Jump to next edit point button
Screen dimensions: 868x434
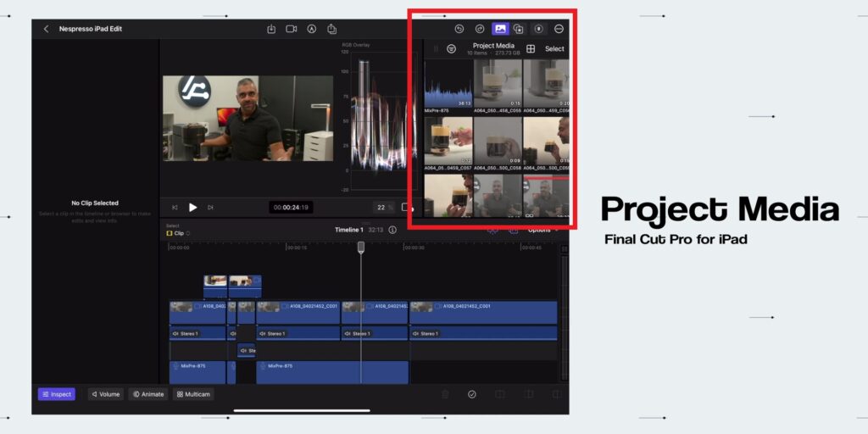click(x=210, y=208)
